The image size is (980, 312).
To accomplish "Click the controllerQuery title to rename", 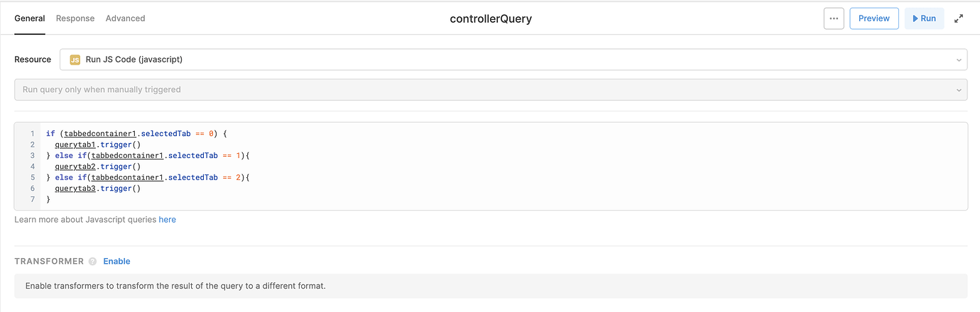I will tap(491, 18).
